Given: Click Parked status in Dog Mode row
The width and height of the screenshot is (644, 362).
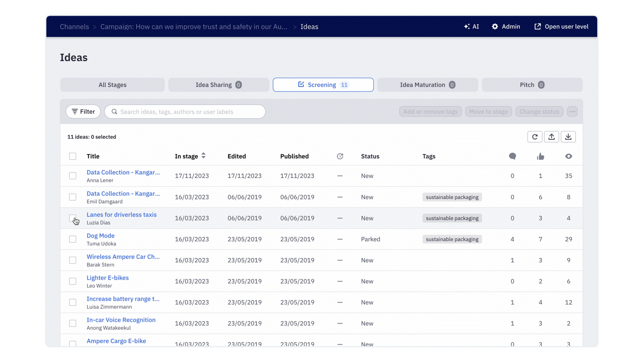Looking at the screenshot, I should click(x=371, y=239).
